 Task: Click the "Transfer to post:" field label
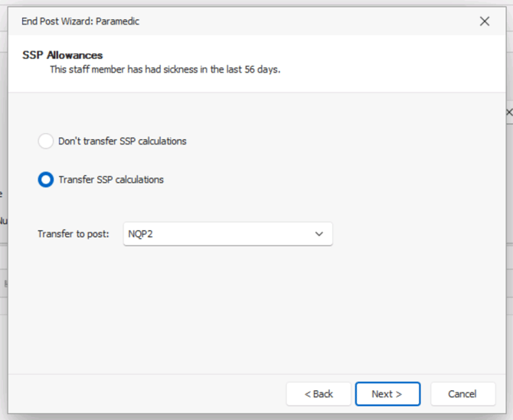coord(74,234)
